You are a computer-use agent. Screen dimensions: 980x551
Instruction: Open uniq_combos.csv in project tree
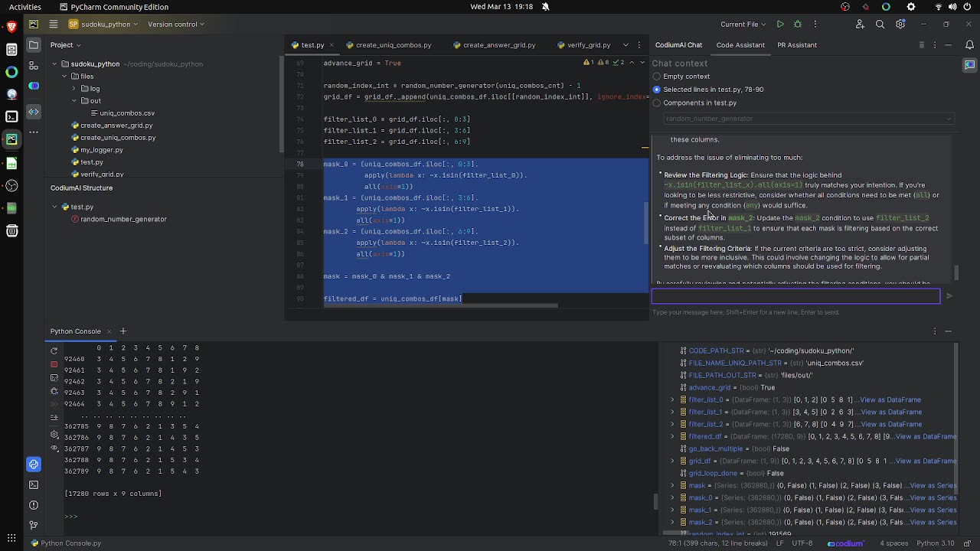(126, 113)
